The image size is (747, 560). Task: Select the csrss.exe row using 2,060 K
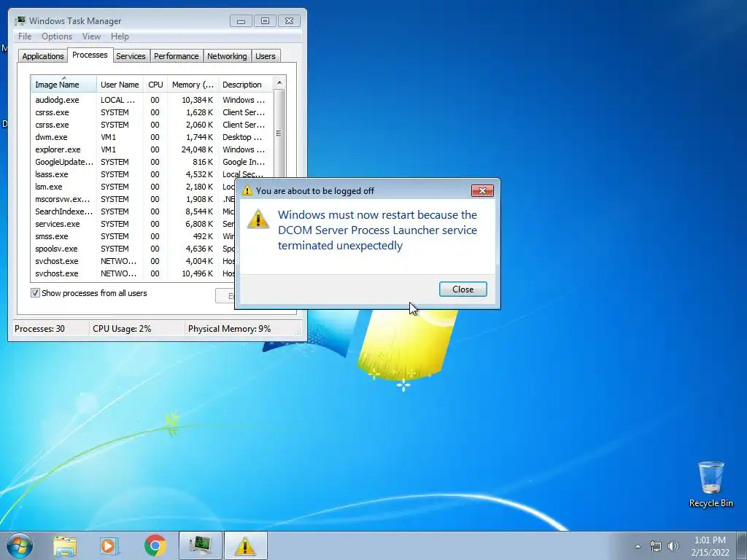click(x=152, y=125)
